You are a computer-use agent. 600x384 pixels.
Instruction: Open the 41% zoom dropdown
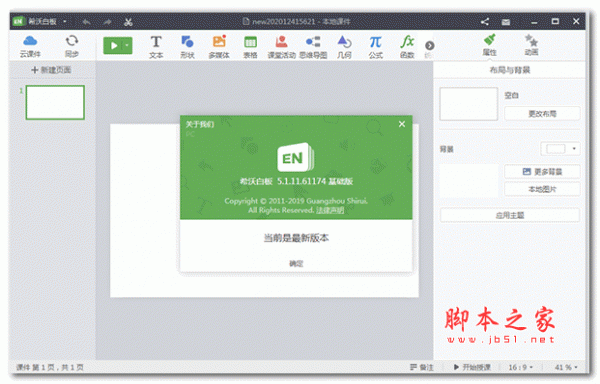[566, 367]
